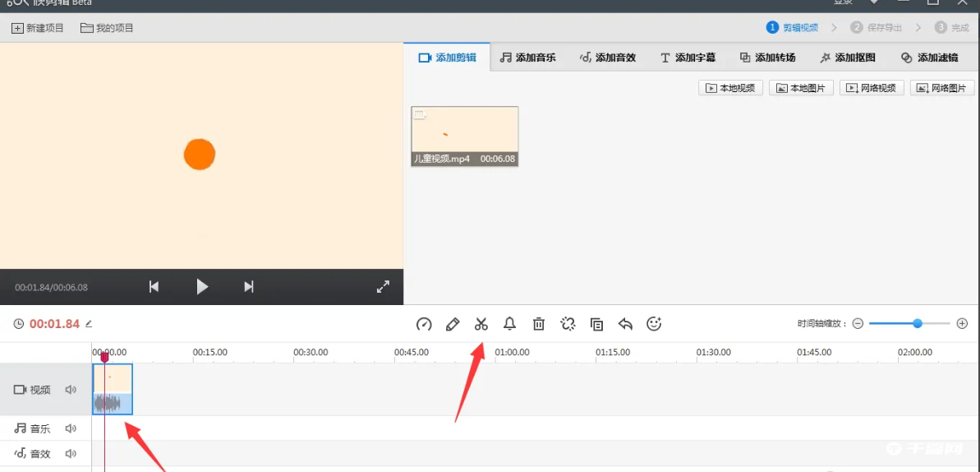Viewport: 980px width, 472px height.
Task: Go to step 2 保存导出
Action: coord(876,27)
